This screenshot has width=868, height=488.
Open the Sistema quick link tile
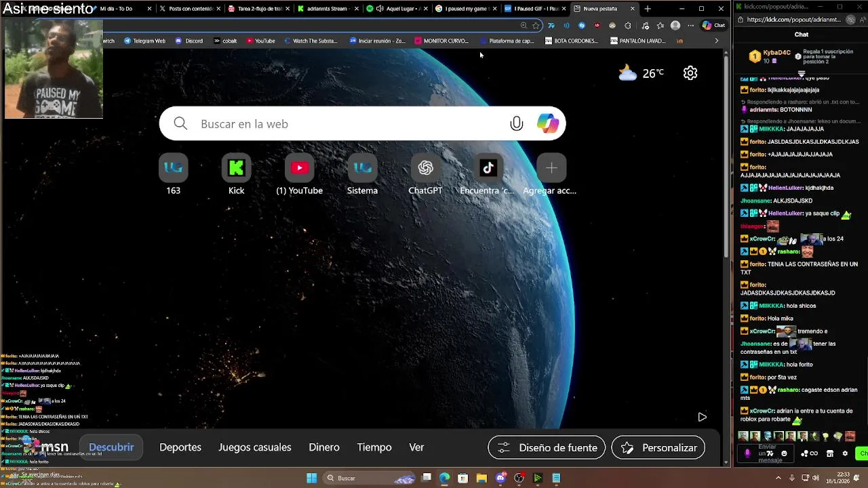pyautogui.click(x=362, y=174)
